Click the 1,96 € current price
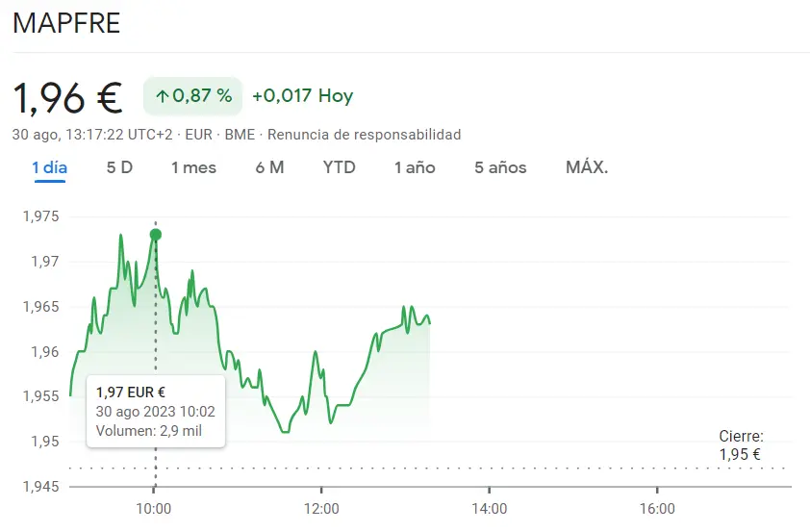Screen dimensions: 810x532 point(67,97)
